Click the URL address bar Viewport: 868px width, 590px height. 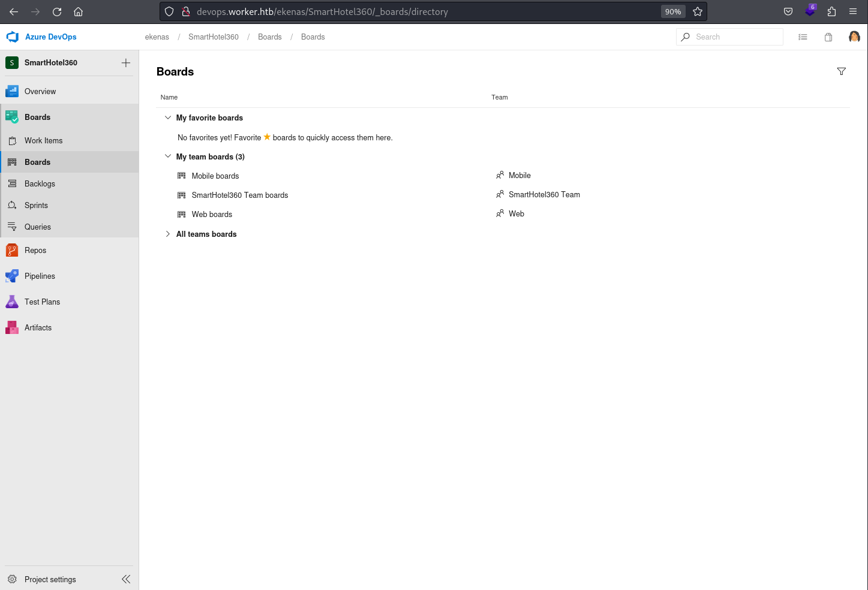(426, 11)
